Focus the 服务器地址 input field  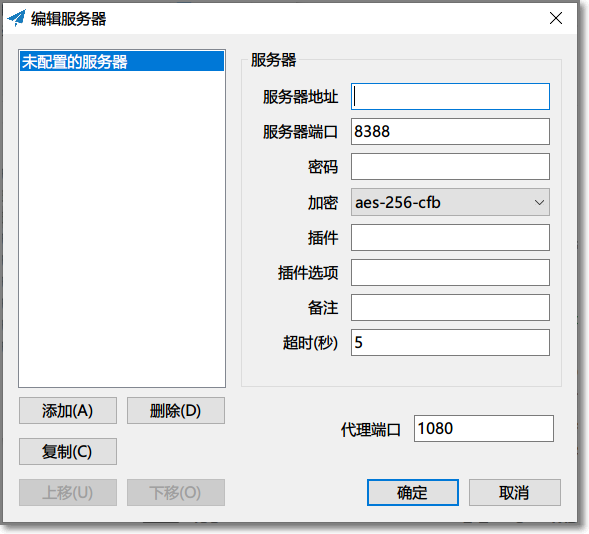(x=450, y=97)
